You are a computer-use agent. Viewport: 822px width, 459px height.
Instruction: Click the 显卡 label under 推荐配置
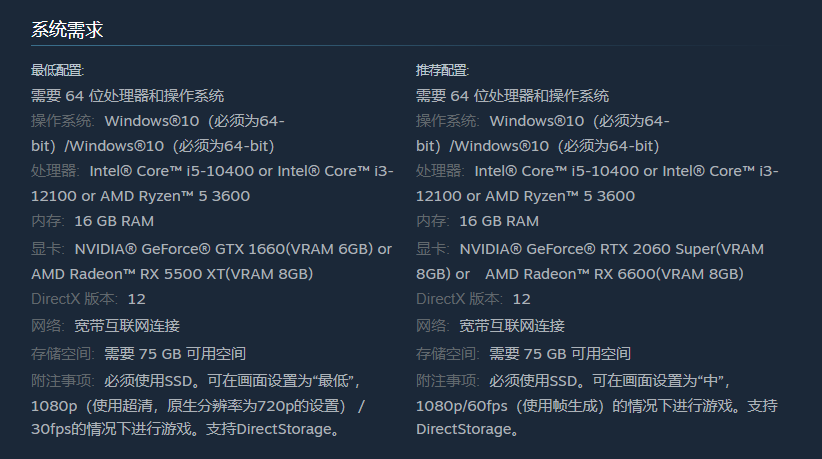(431, 249)
